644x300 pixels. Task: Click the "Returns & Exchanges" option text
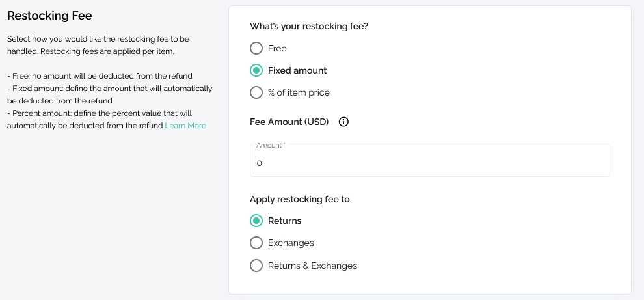click(312, 266)
